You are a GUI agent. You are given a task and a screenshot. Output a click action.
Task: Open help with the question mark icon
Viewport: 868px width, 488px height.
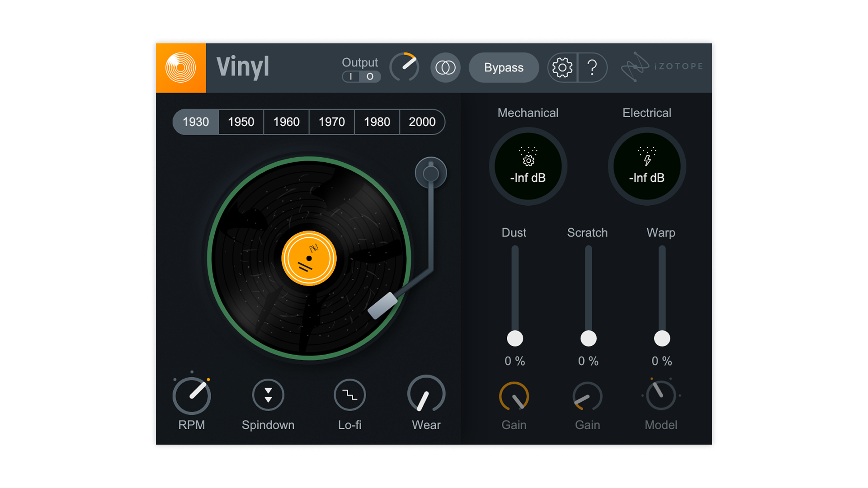click(592, 68)
